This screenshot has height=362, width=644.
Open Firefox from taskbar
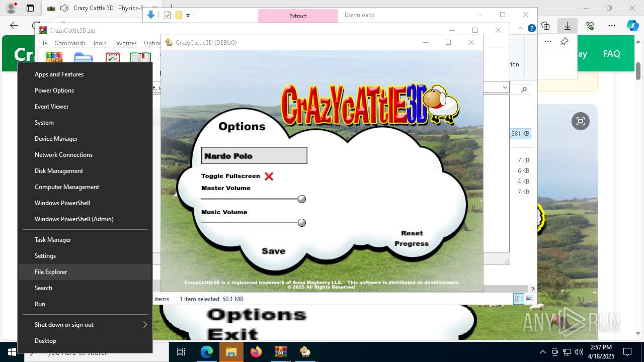coord(256,352)
